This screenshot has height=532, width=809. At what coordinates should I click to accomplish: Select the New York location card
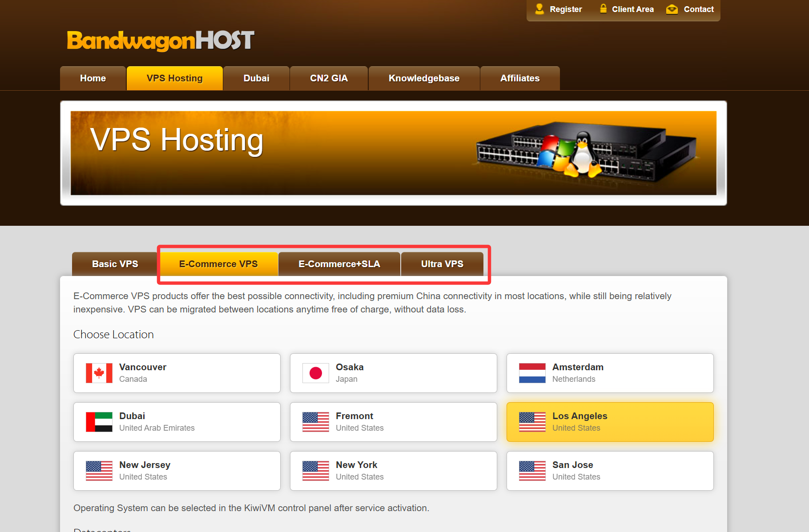(393, 471)
